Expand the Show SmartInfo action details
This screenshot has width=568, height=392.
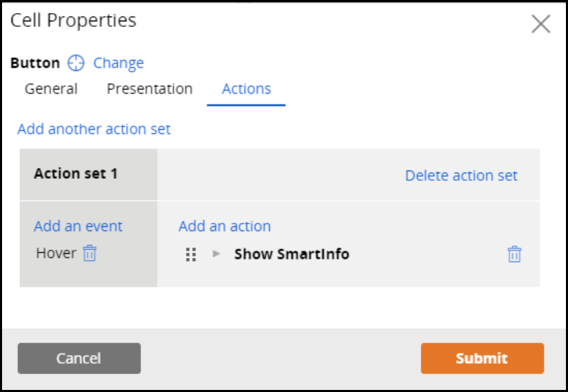click(x=216, y=254)
